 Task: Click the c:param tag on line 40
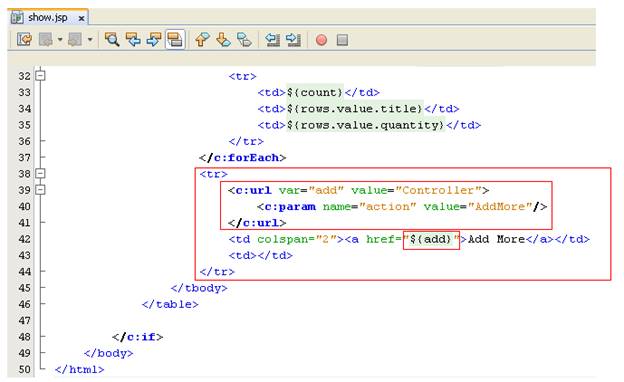tap(287, 207)
